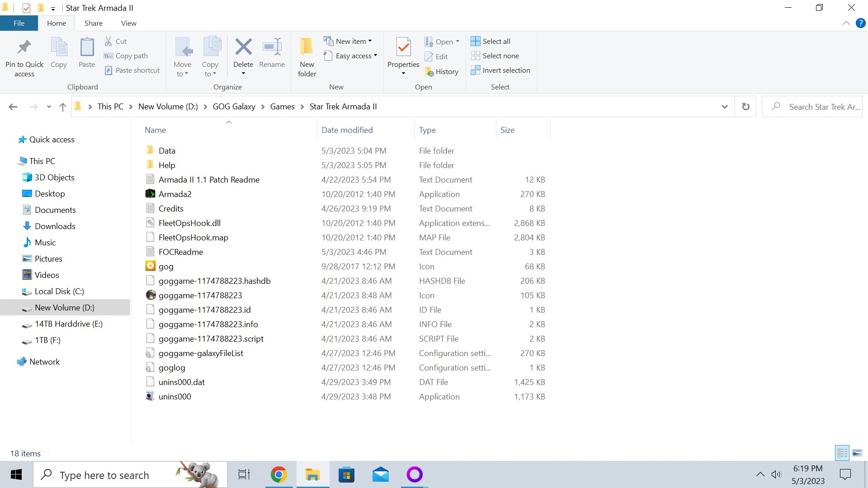
Task: Open the File menu tab
Action: click(x=19, y=23)
